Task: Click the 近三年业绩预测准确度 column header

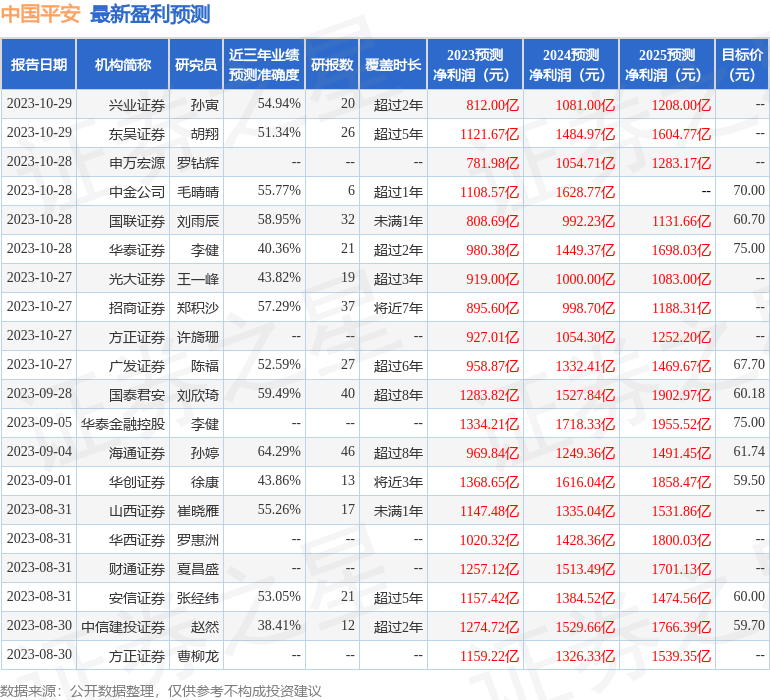Action: pos(264,65)
